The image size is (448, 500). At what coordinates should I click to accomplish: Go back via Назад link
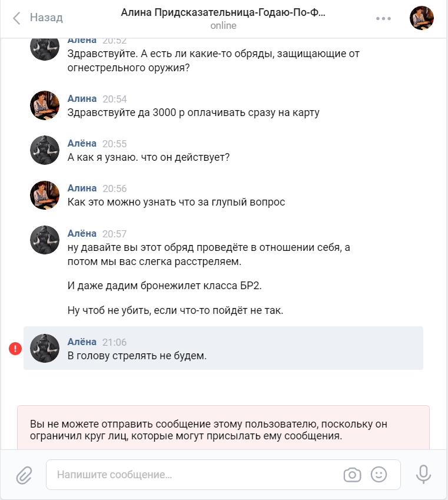(47, 18)
